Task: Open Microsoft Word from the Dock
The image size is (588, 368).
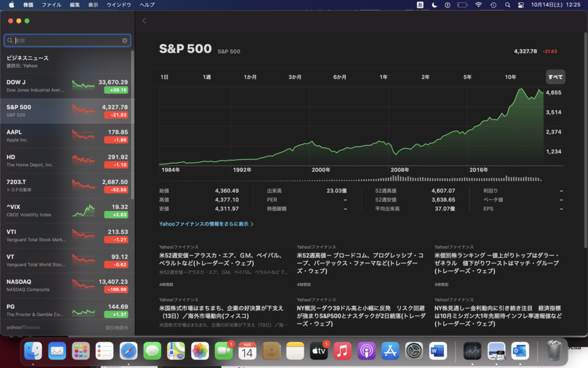Action: (438, 350)
